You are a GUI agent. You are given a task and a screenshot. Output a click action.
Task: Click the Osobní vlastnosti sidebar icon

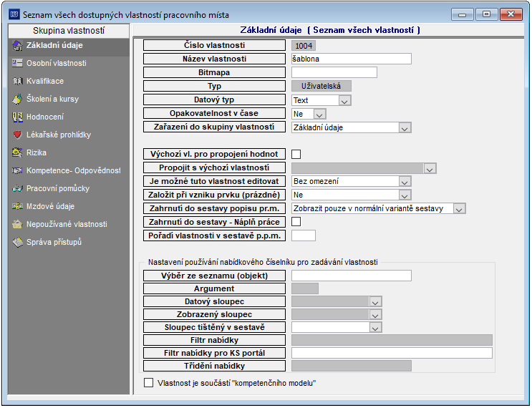pyautogui.click(x=17, y=63)
